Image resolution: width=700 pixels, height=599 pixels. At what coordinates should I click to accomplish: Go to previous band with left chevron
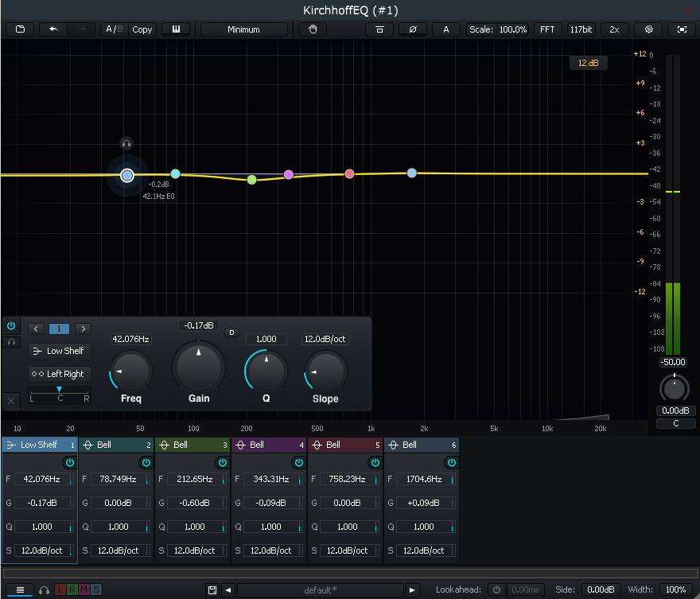click(x=36, y=329)
